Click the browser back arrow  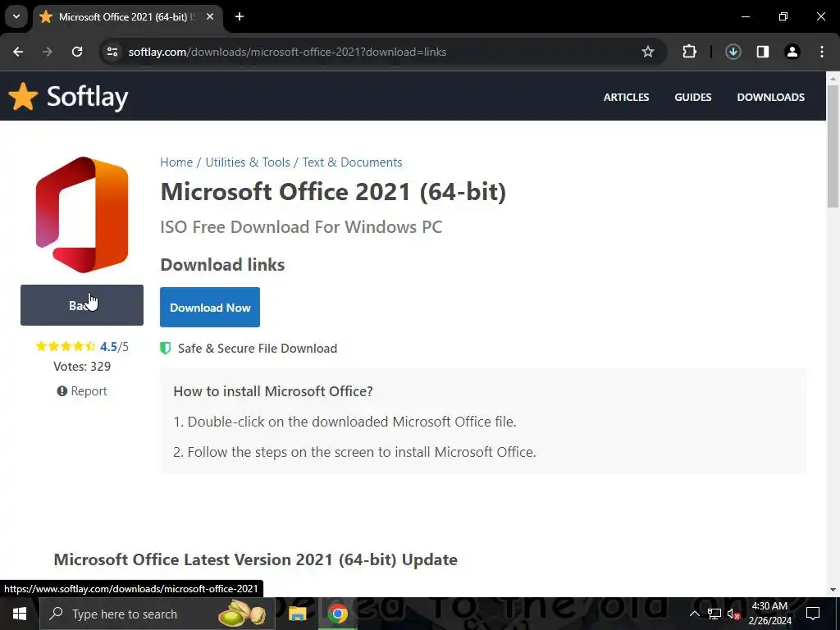coord(18,52)
